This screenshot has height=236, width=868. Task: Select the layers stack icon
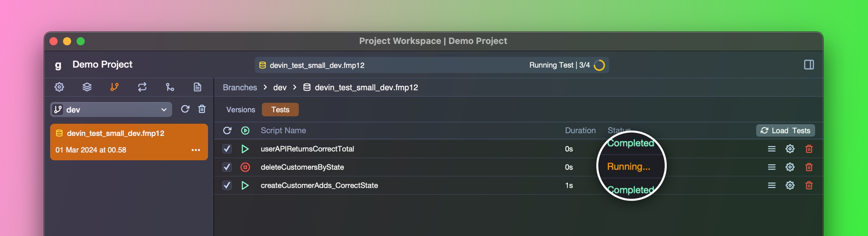tap(87, 87)
